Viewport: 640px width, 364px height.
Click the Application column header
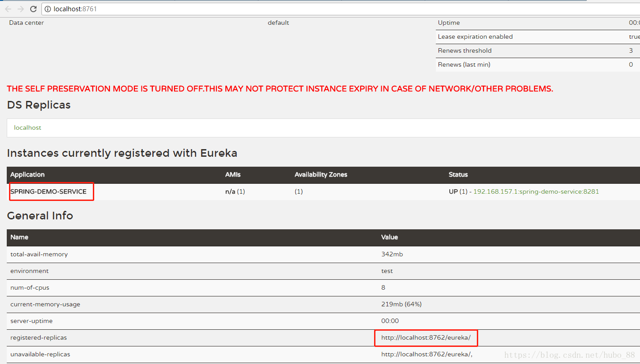click(27, 175)
